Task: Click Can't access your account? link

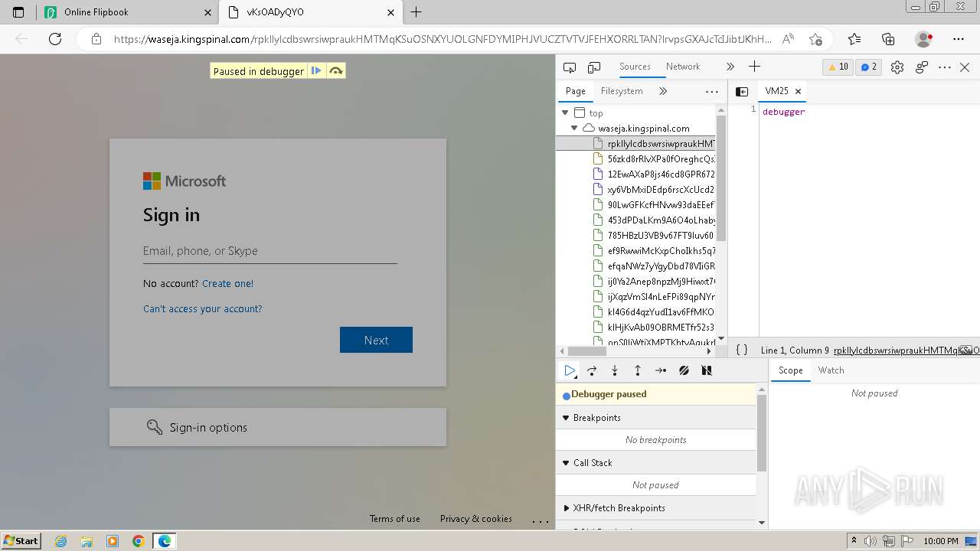Action: pyautogui.click(x=203, y=309)
